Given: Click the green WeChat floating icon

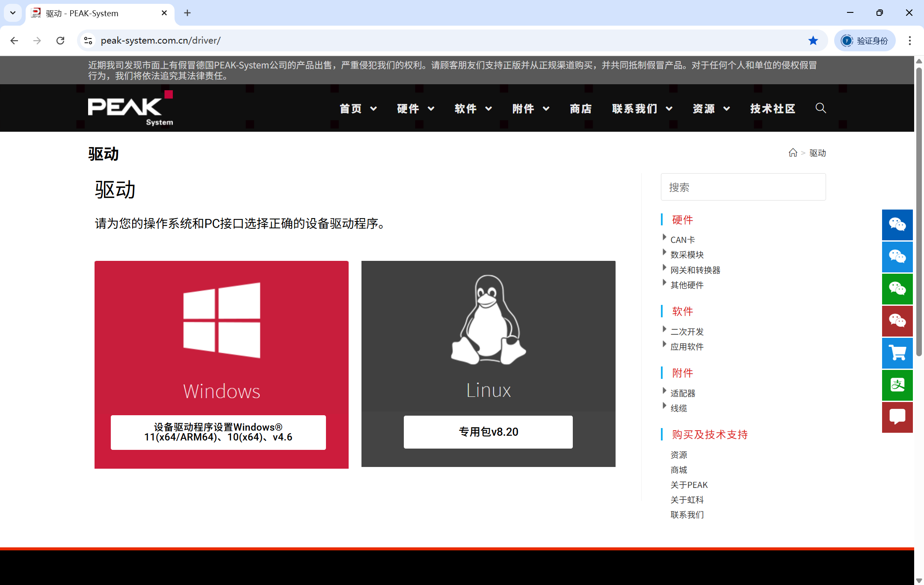Looking at the screenshot, I should 897,289.
